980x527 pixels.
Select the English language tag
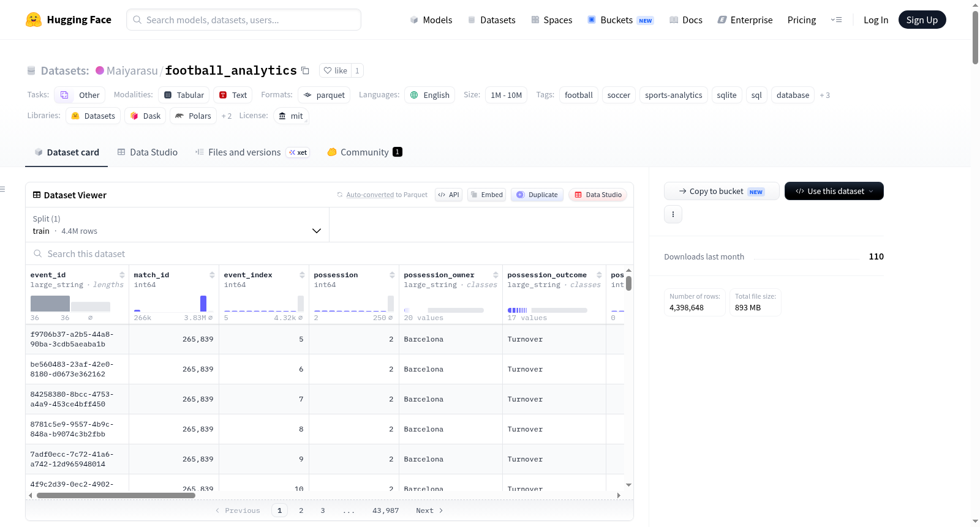[x=429, y=95]
